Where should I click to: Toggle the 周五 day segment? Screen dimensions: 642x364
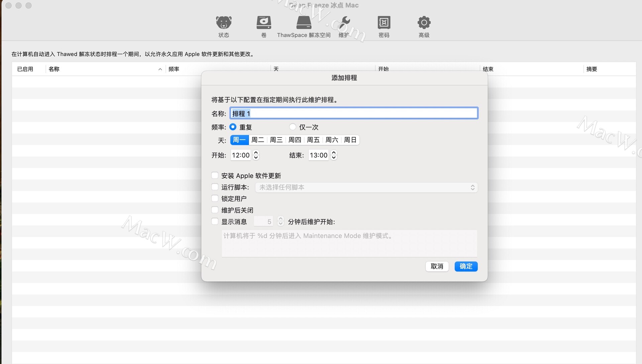click(x=313, y=140)
